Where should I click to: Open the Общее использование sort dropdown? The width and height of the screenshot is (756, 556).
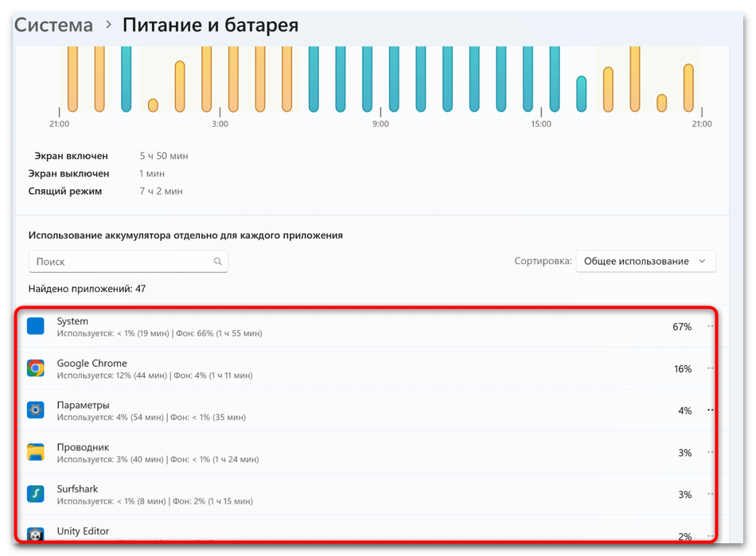(x=645, y=261)
